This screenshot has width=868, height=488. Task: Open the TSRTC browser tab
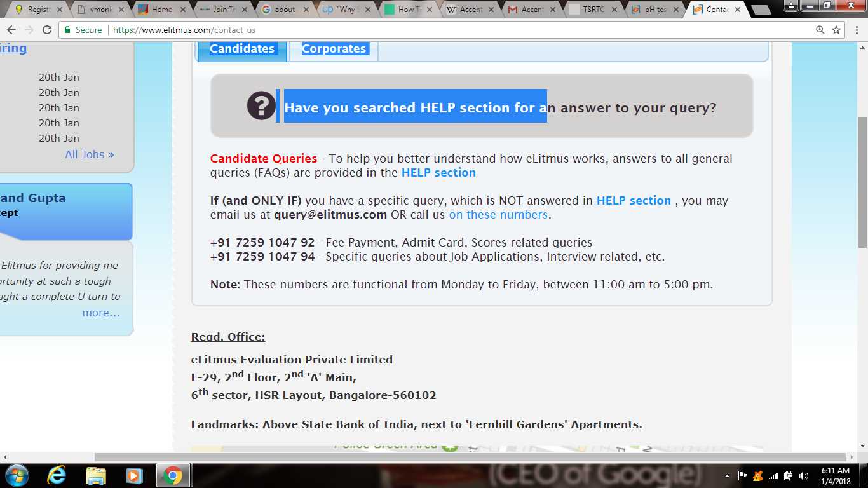[593, 10]
